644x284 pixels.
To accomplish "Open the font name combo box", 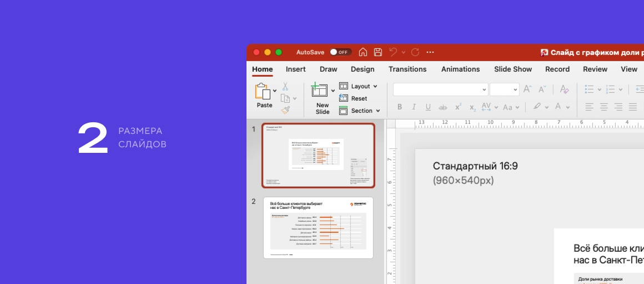I will [440, 89].
